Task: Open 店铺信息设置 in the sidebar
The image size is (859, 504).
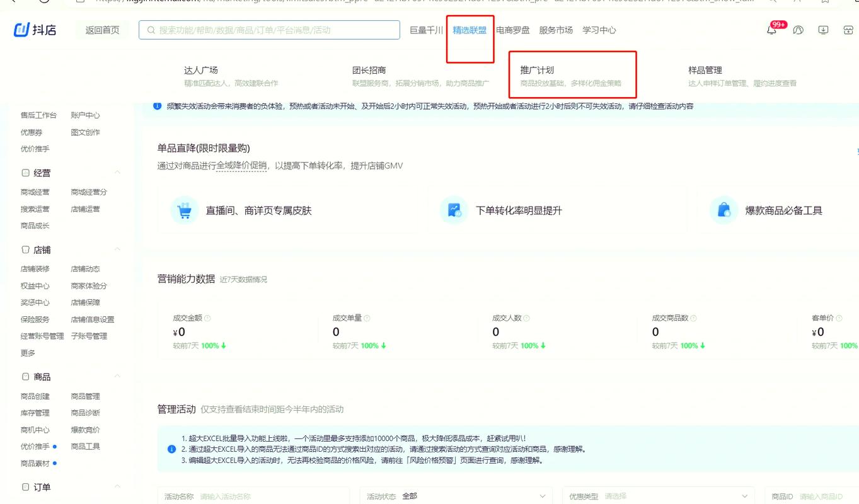Action: click(93, 319)
